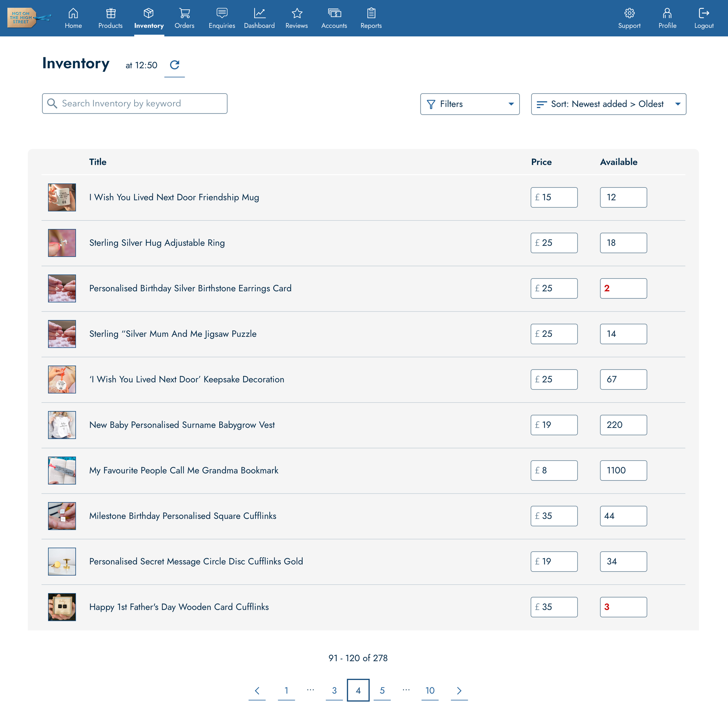The height and width of the screenshot is (726, 728).
Task: Click the Friendship Mug product thumbnail
Action: pos(62,197)
